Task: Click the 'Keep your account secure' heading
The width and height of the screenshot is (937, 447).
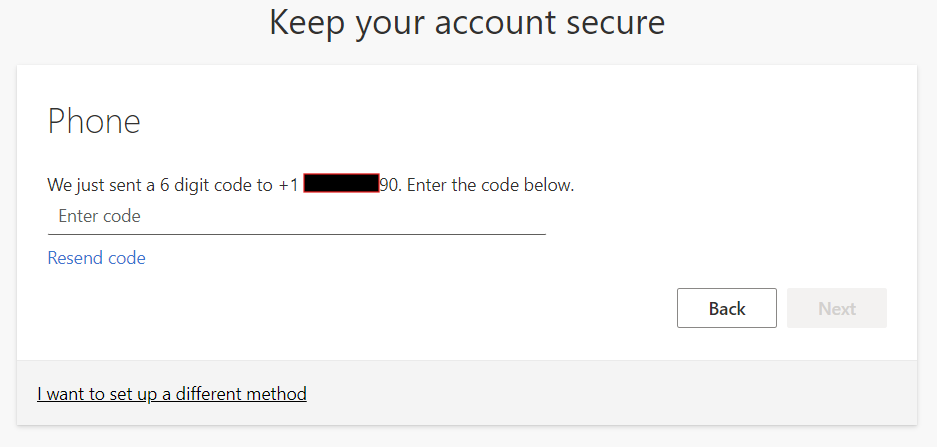Action: coord(467,23)
